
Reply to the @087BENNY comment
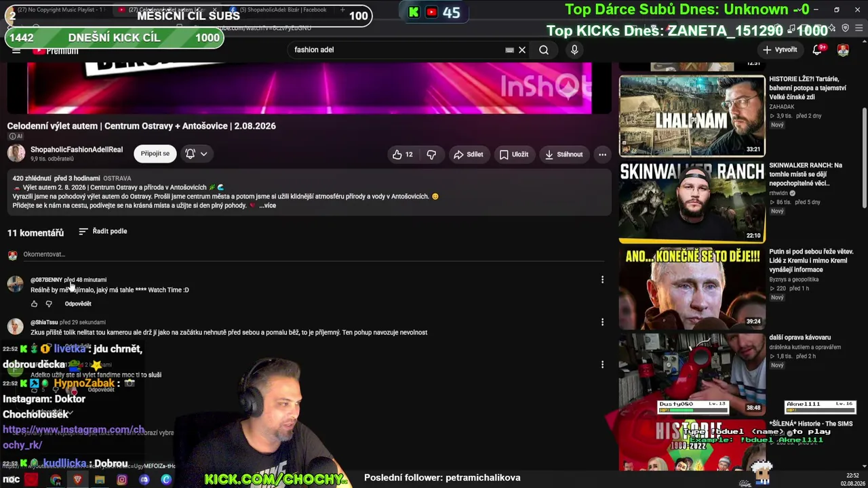[78, 304]
